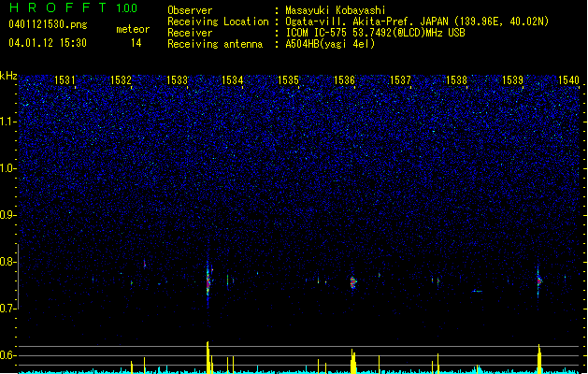Click the 1540 time marker
The height and width of the screenshot is (374, 588).
click(569, 80)
